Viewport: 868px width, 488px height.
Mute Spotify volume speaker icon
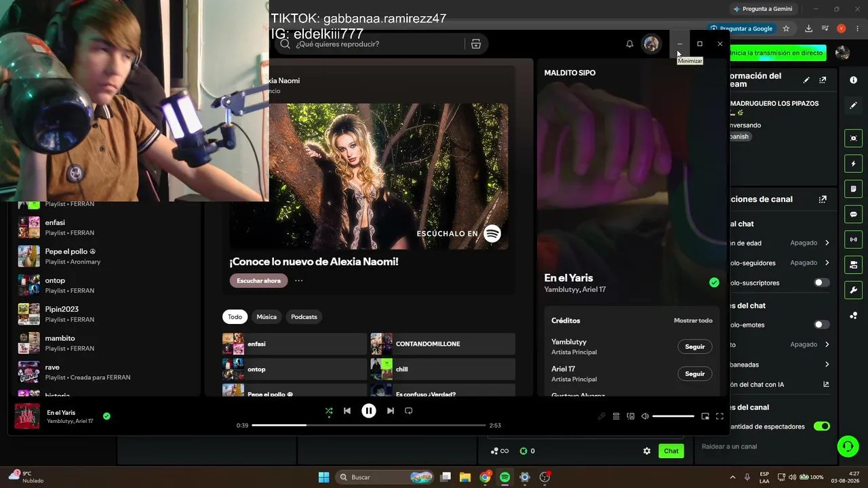pyautogui.click(x=645, y=416)
